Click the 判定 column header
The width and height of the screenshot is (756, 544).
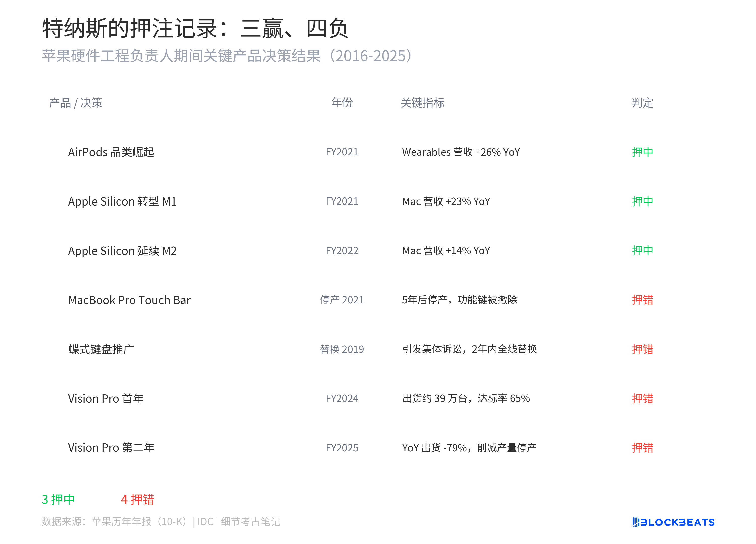point(642,103)
